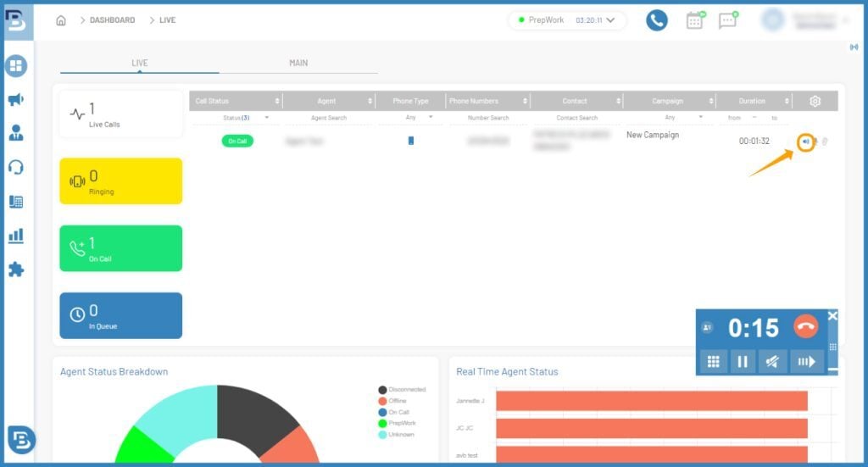Click DASHBOARD in the breadcrumb
Screen dimensions: 868x467
113,20
